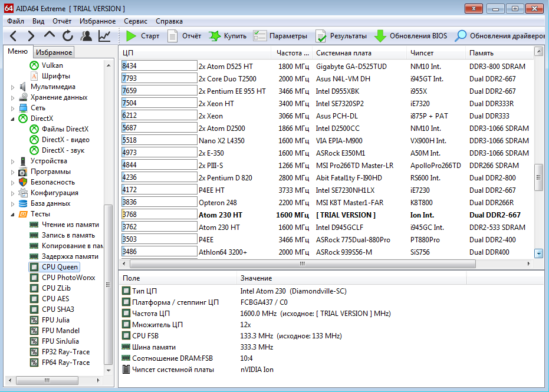Click the refresh icon in toolbar

(x=68, y=36)
